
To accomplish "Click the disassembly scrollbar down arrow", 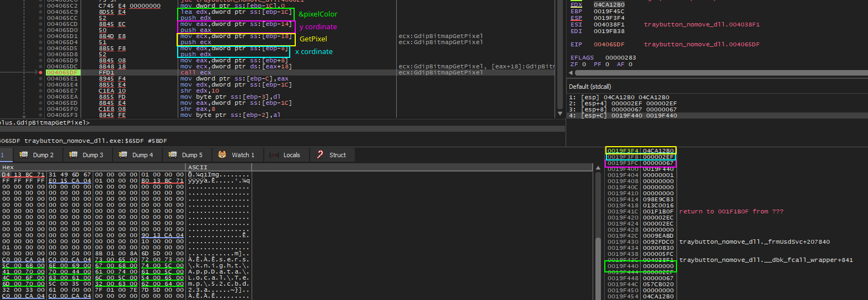I will tap(561, 115).
